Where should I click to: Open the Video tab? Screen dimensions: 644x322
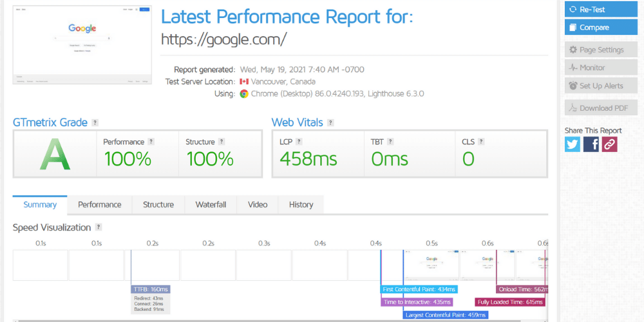tap(258, 205)
